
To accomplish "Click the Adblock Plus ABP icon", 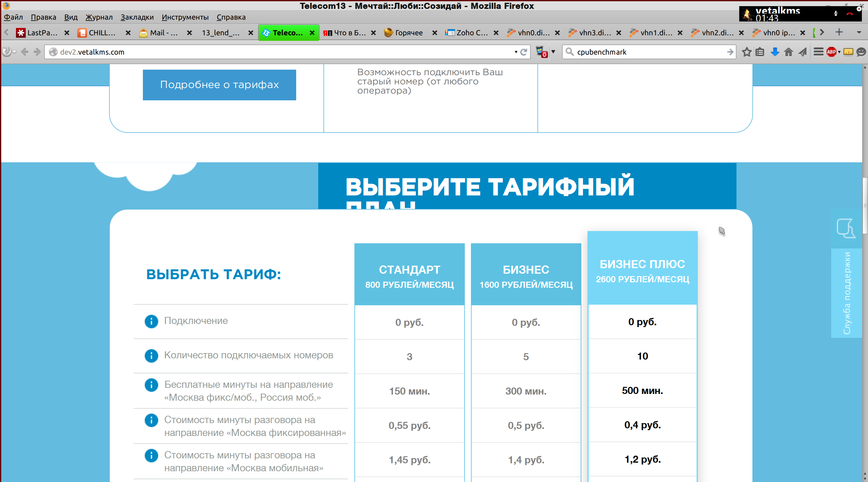I will (x=831, y=52).
